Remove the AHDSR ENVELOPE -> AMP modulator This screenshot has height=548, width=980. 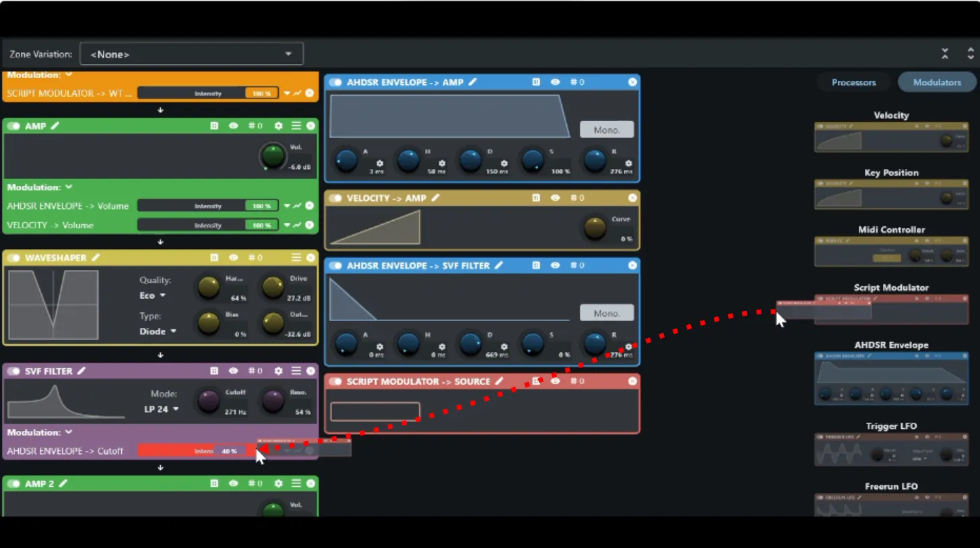632,82
